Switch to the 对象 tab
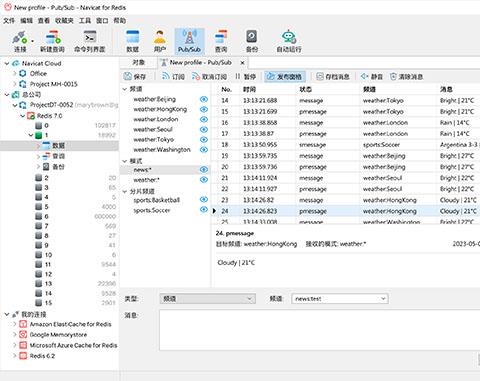The width and height of the screenshot is (480, 381). (139, 62)
